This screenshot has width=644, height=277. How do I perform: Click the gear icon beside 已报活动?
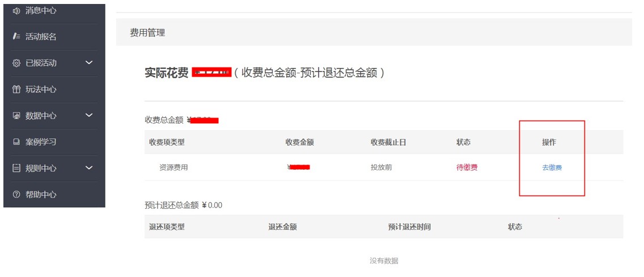16,63
